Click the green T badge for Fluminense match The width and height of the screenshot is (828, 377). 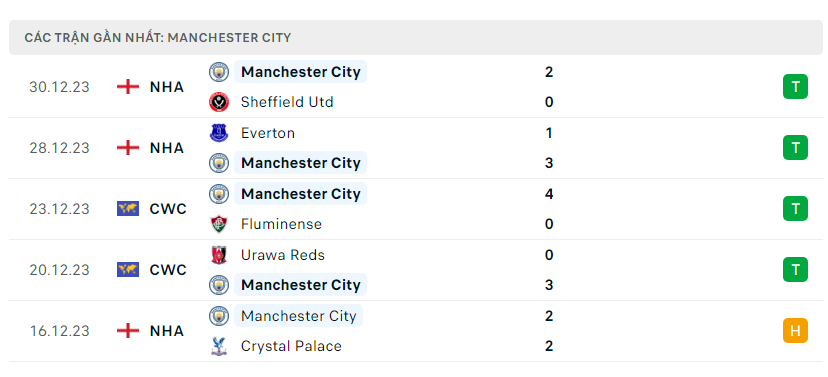[x=795, y=209]
